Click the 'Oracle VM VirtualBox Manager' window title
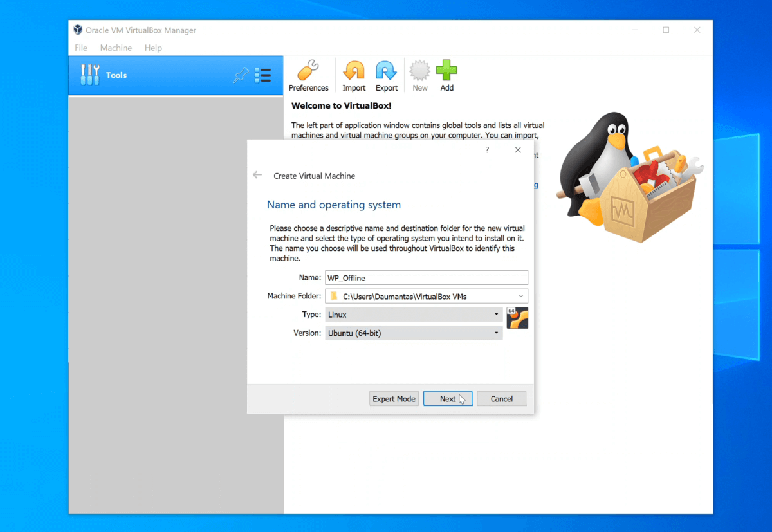The width and height of the screenshot is (772, 532). click(x=141, y=30)
